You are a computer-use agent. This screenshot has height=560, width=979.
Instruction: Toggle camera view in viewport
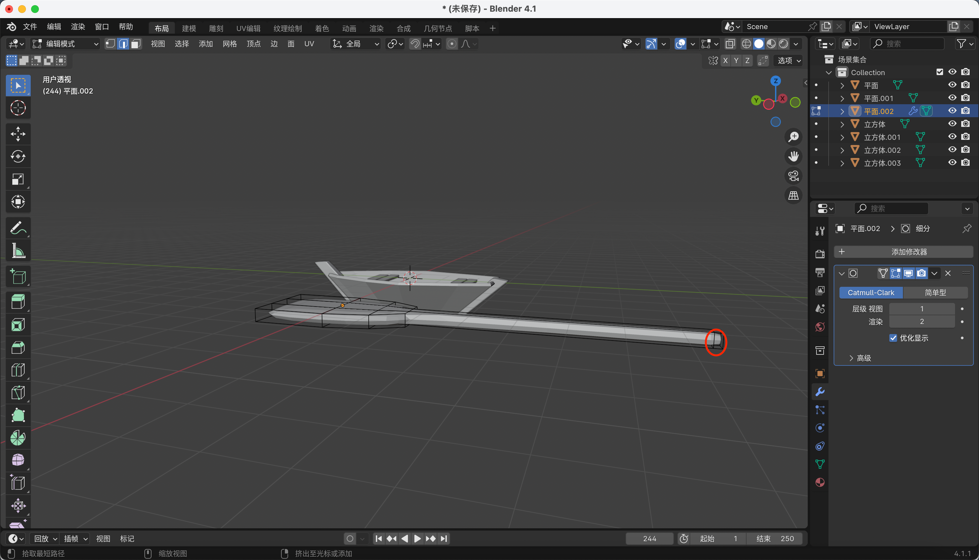793,176
